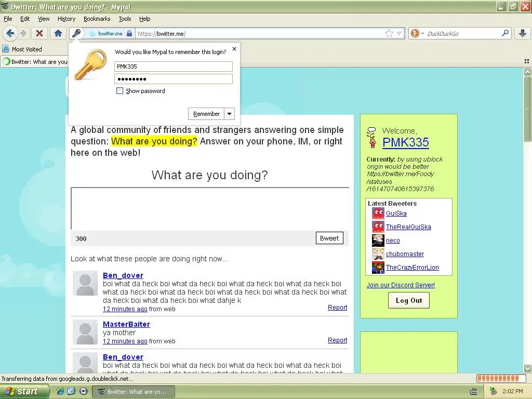The height and width of the screenshot is (399, 532).
Task: Click the username field showing PMK335
Action: coord(174,66)
